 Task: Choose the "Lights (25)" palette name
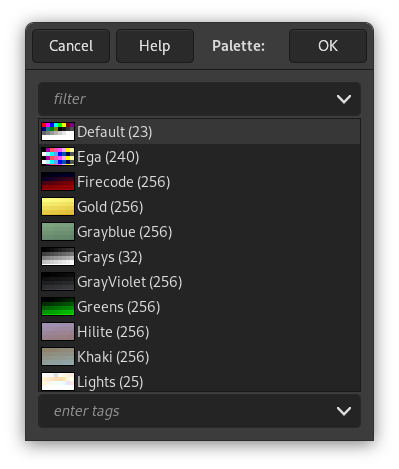click(110, 382)
